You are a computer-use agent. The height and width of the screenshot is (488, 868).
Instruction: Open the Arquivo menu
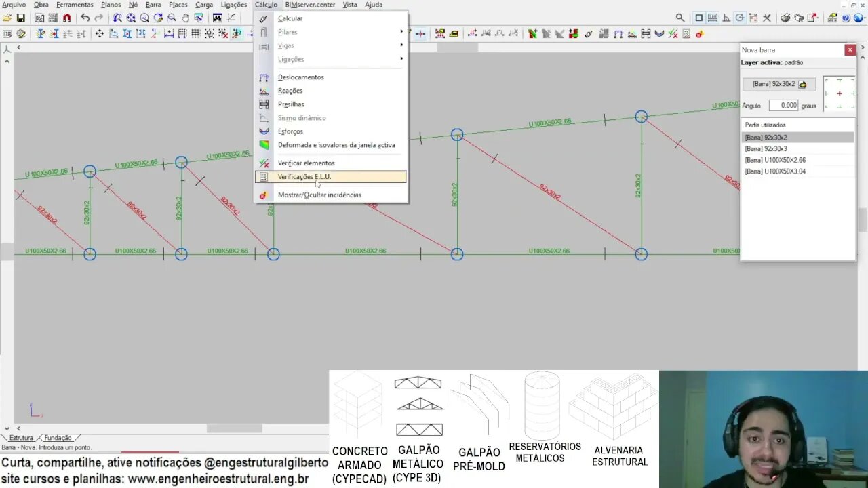[14, 5]
